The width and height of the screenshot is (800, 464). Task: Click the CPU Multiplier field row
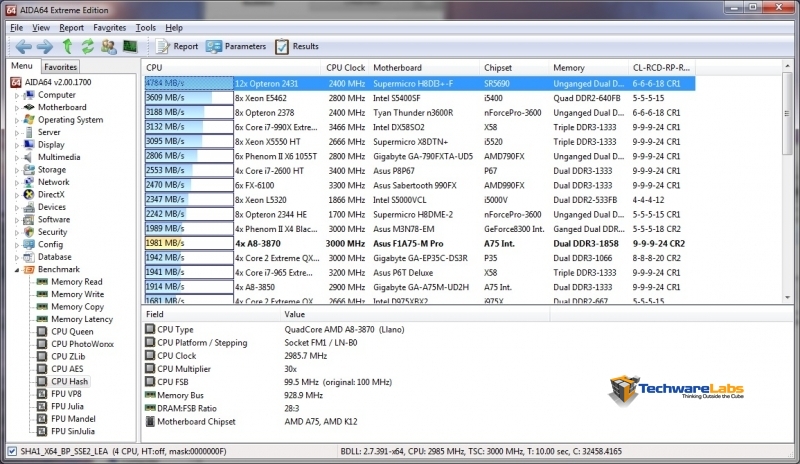point(347,369)
